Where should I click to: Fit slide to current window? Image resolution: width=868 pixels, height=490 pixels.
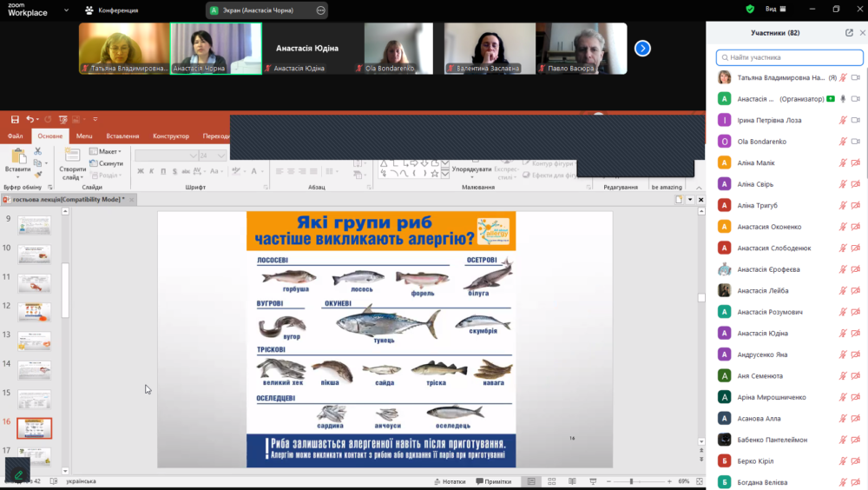(699, 481)
